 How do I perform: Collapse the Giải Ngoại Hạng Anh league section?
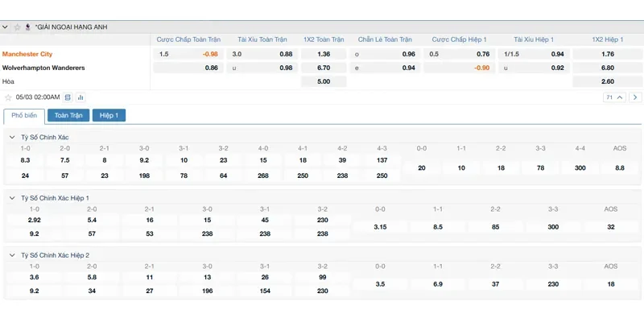tap(6, 27)
